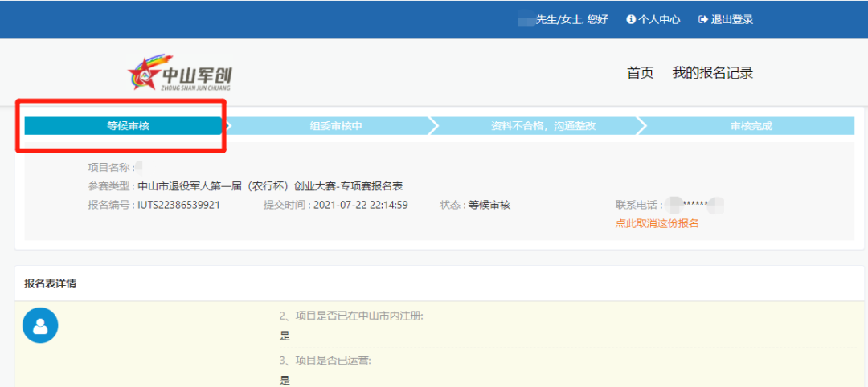Cancel registration via 点此取消这份报名
Image resolution: width=868 pixels, height=387 pixels.
[657, 223]
